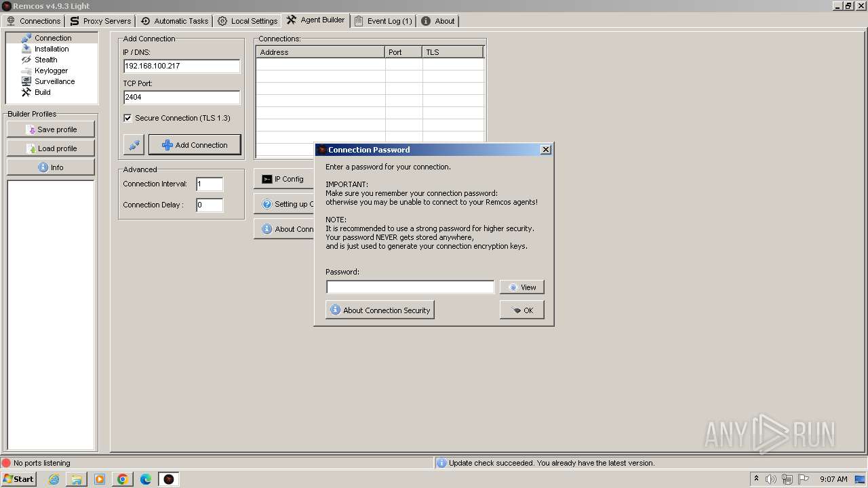The width and height of the screenshot is (868, 488).
Task: Click the network tray icon
Action: [787, 479]
